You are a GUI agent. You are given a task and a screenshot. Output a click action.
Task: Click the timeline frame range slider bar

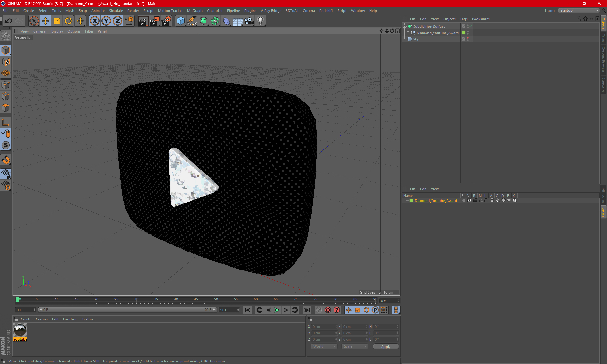pyautogui.click(x=128, y=310)
